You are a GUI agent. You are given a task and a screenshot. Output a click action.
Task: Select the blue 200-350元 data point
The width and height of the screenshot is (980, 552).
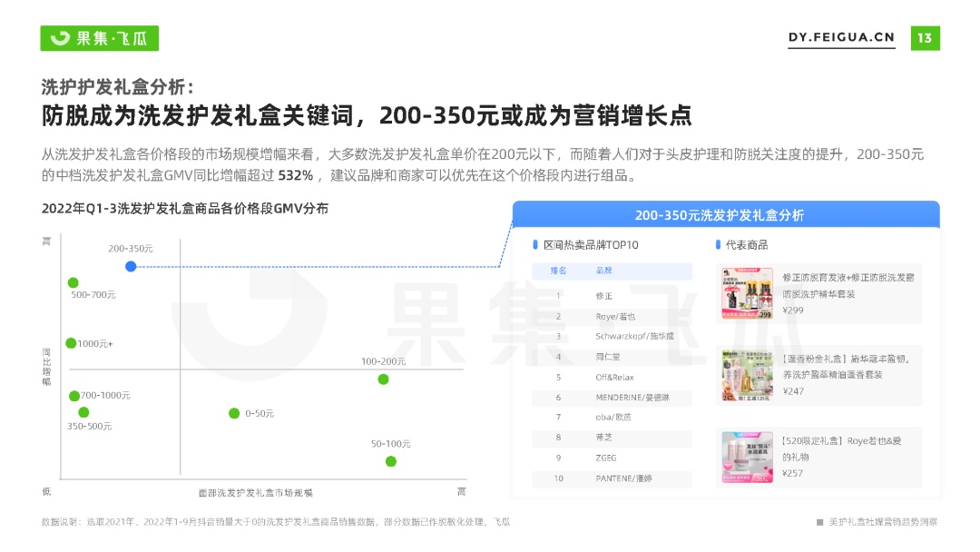point(131,266)
